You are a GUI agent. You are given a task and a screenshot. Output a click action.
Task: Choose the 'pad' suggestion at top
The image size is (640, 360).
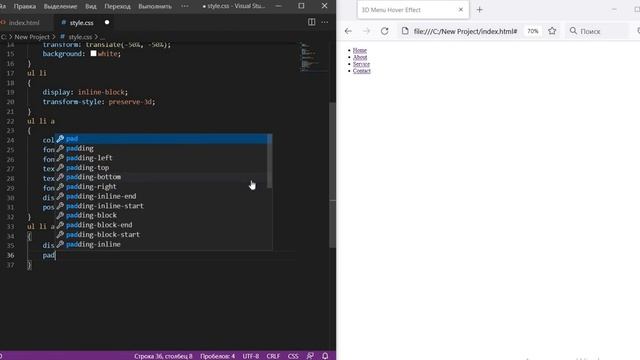point(162,139)
